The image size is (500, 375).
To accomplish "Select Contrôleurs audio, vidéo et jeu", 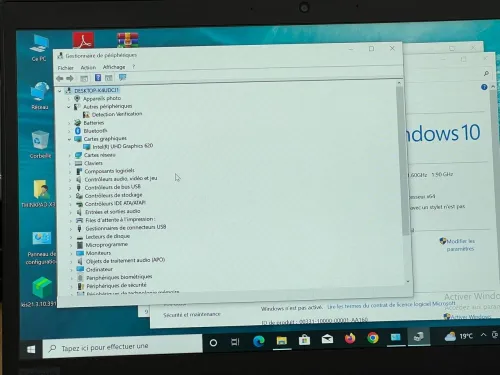I will [121, 179].
